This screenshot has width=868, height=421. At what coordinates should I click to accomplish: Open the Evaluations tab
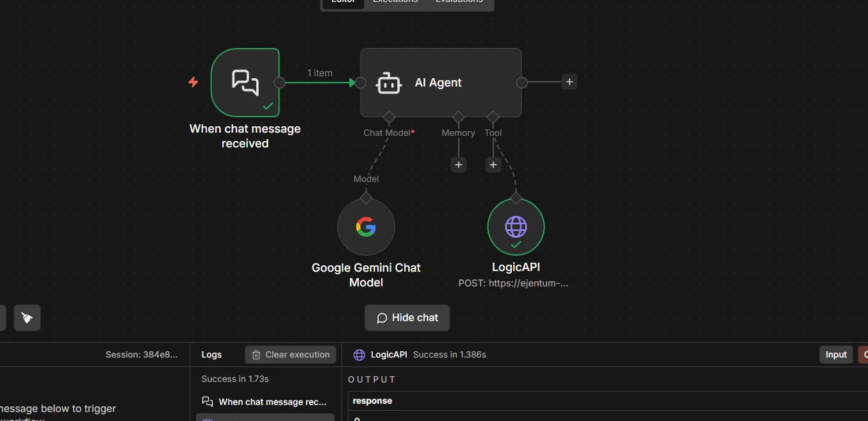(459, 1)
